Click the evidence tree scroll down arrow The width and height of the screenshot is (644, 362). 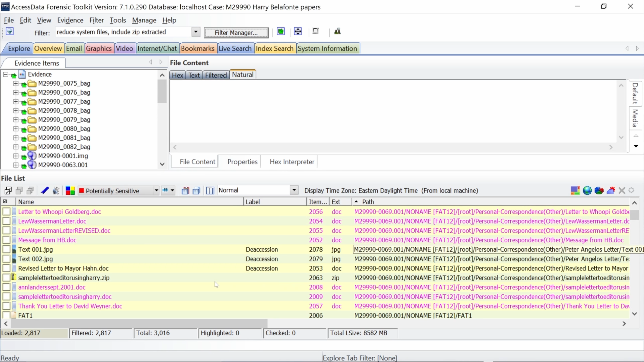(162, 164)
